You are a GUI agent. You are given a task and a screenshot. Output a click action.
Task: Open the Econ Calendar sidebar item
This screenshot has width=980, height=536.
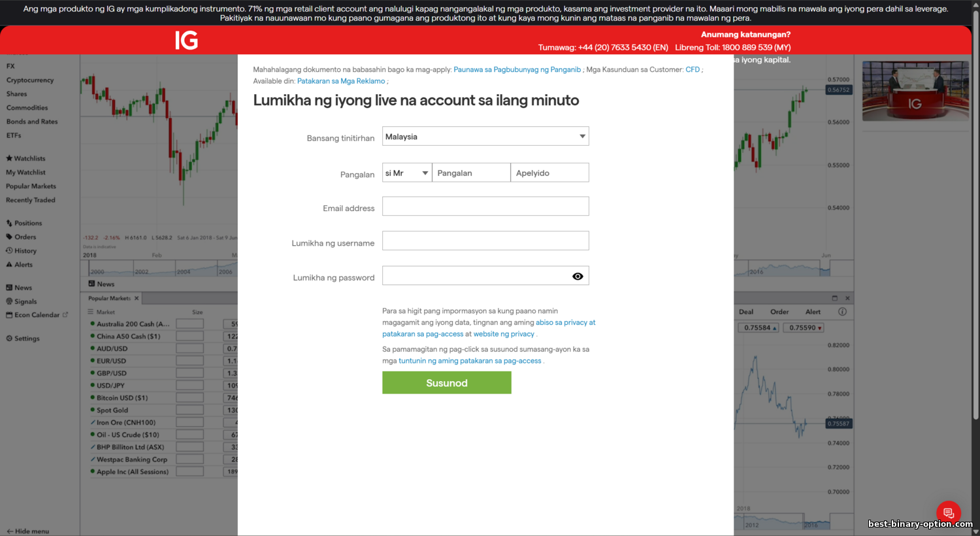tap(36, 315)
